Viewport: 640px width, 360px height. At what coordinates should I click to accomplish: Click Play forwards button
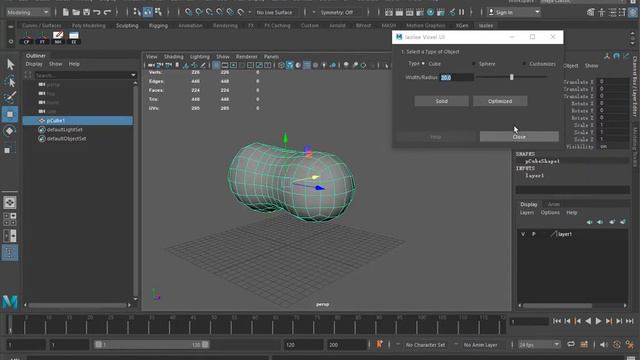(598, 321)
